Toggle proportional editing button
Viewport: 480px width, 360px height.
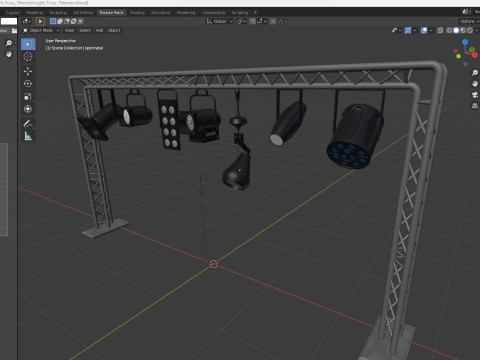[x=273, y=21]
